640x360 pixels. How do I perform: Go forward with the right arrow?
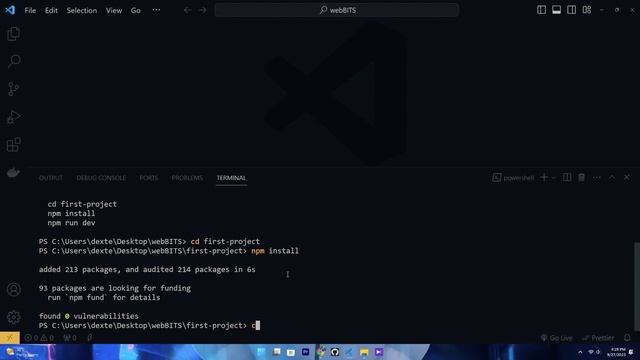(203, 10)
